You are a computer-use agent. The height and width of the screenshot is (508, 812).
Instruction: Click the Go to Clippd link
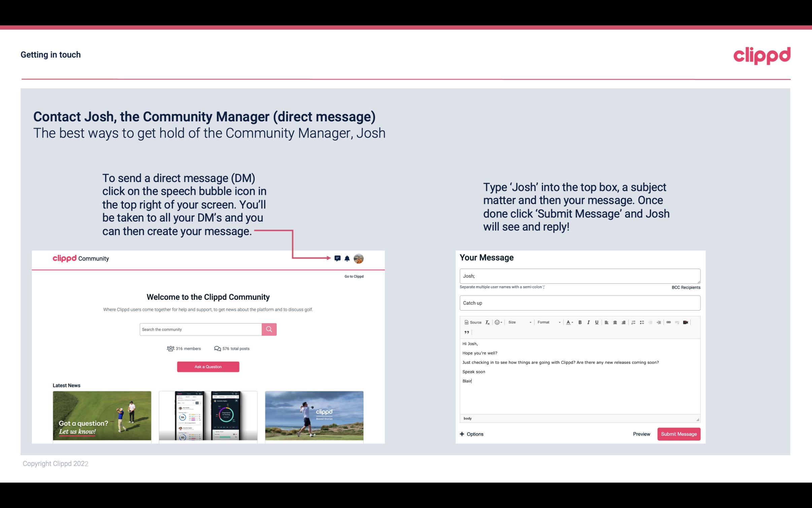[x=354, y=276]
